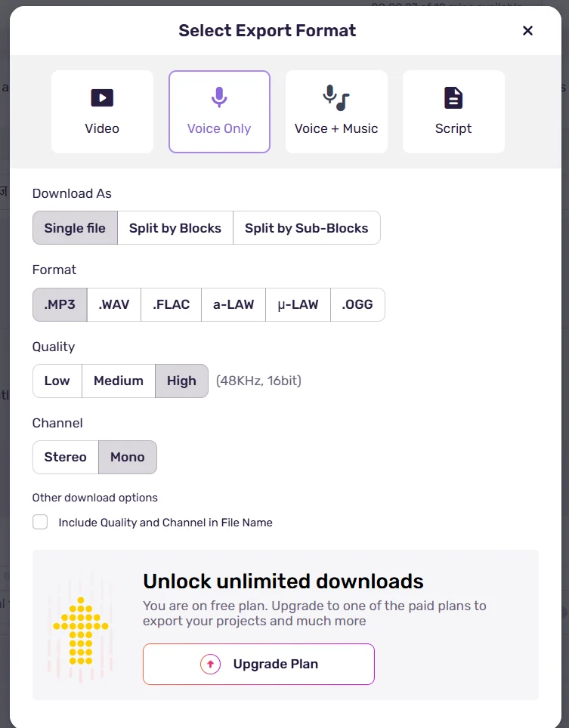Set quality to Low
The width and height of the screenshot is (569, 728).
tap(57, 381)
